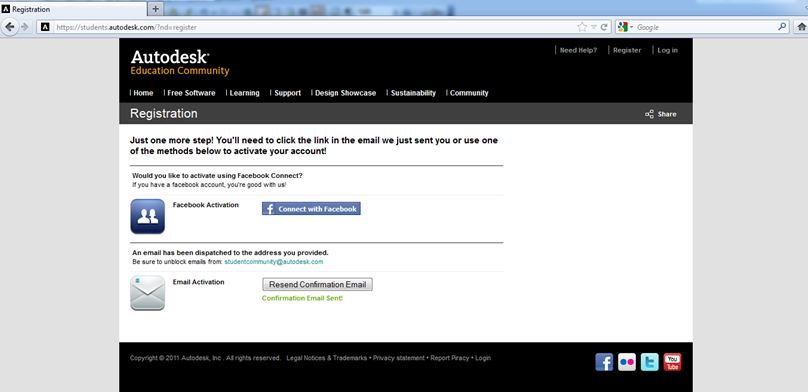This screenshot has width=808, height=392.
Task: Open the Sustainability navigation item
Action: coord(413,93)
